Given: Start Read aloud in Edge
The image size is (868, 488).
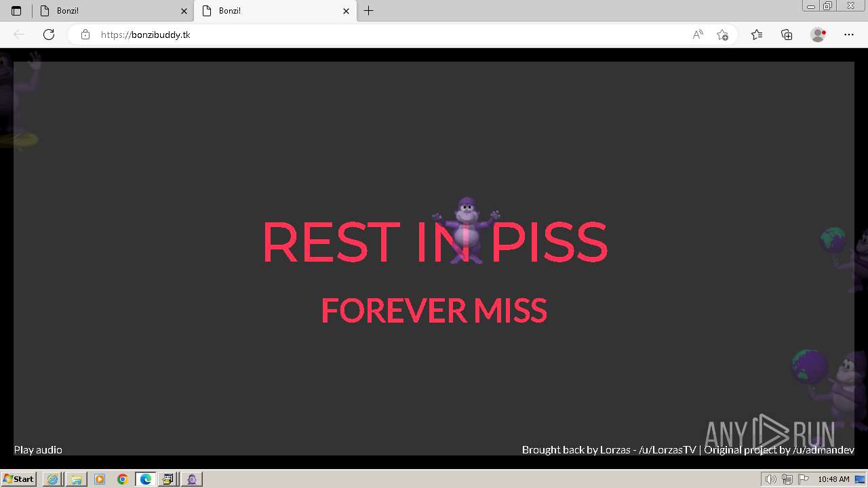Looking at the screenshot, I should pos(698,35).
